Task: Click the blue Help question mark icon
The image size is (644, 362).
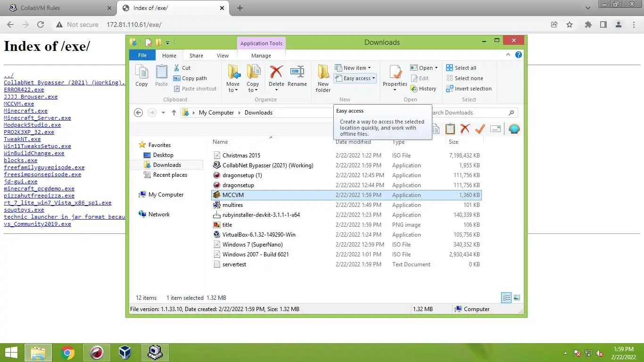Action: click(519, 55)
